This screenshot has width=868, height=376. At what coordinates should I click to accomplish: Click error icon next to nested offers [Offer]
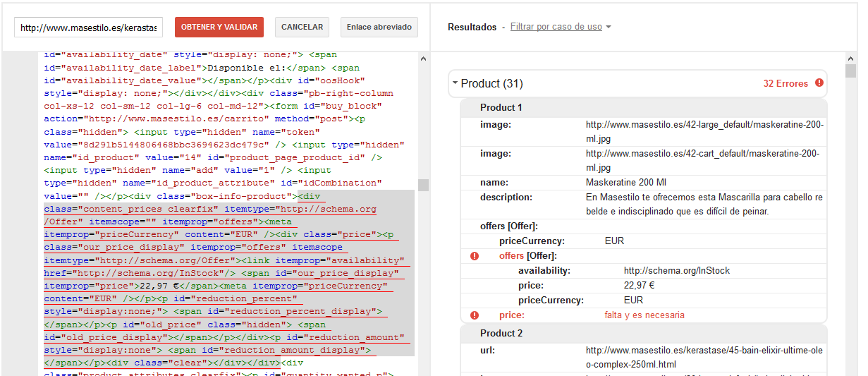pos(474,256)
